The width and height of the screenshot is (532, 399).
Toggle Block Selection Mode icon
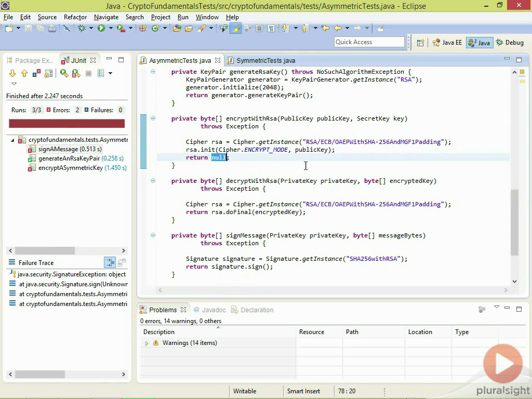click(x=259, y=29)
